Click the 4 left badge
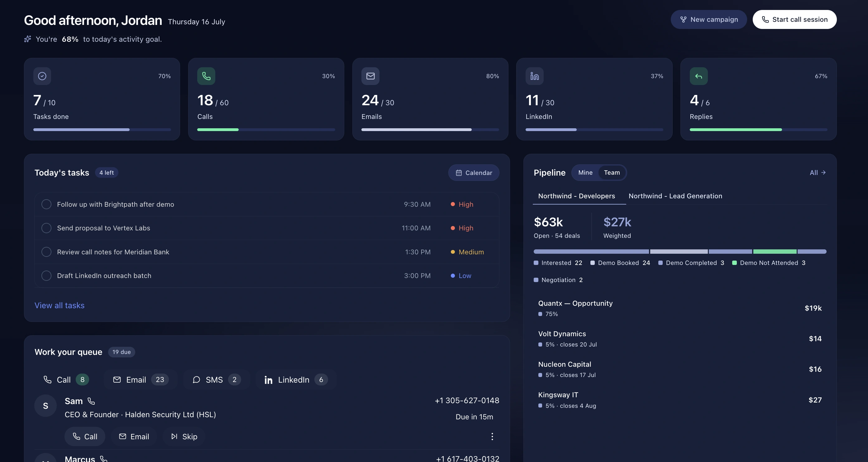The width and height of the screenshot is (868, 462). [x=107, y=173]
